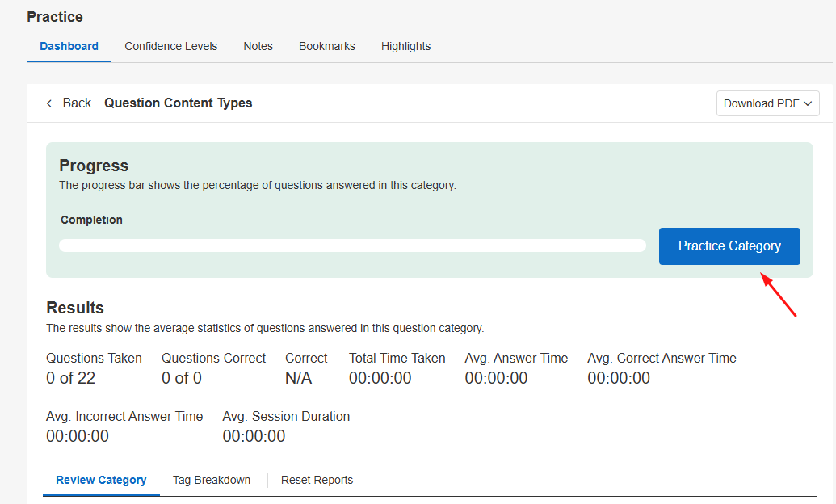Select the Bookmarks tab
The image size is (836, 504).
pyautogui.click(x=326, y=47)
